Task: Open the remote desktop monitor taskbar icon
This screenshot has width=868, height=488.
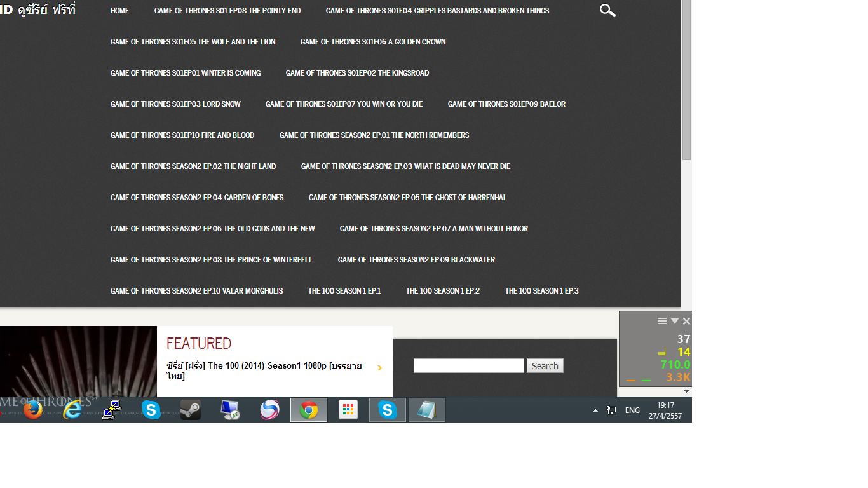Action: click(230, 410)
